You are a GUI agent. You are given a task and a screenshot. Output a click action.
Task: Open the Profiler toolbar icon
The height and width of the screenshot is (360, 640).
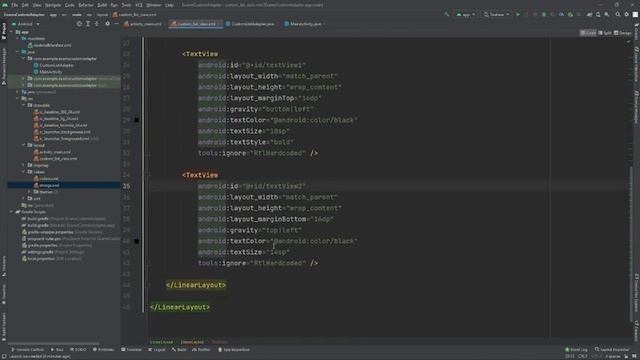(x=561, y=14)
